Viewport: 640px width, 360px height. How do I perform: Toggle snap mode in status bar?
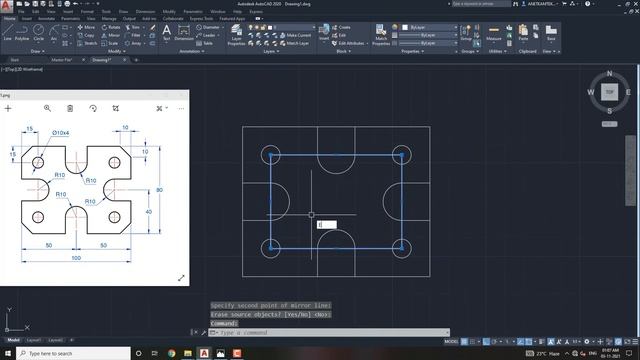click(473, 342)
